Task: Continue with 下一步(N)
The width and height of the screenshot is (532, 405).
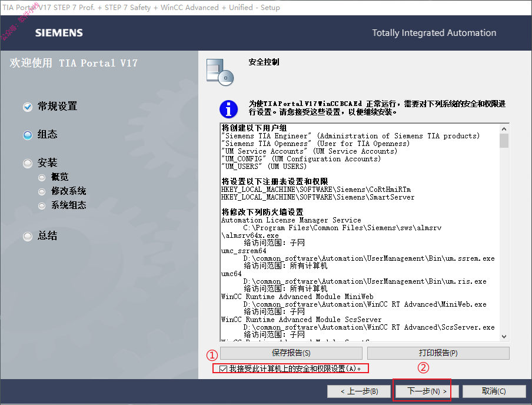Action: coord(427,391)
